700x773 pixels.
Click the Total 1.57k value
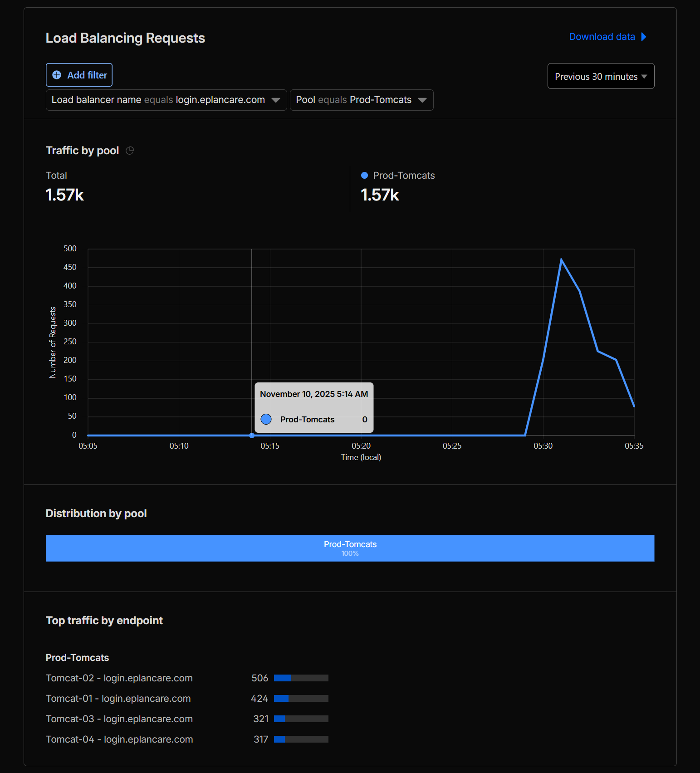pyautogui.click(x=64, y=195)
